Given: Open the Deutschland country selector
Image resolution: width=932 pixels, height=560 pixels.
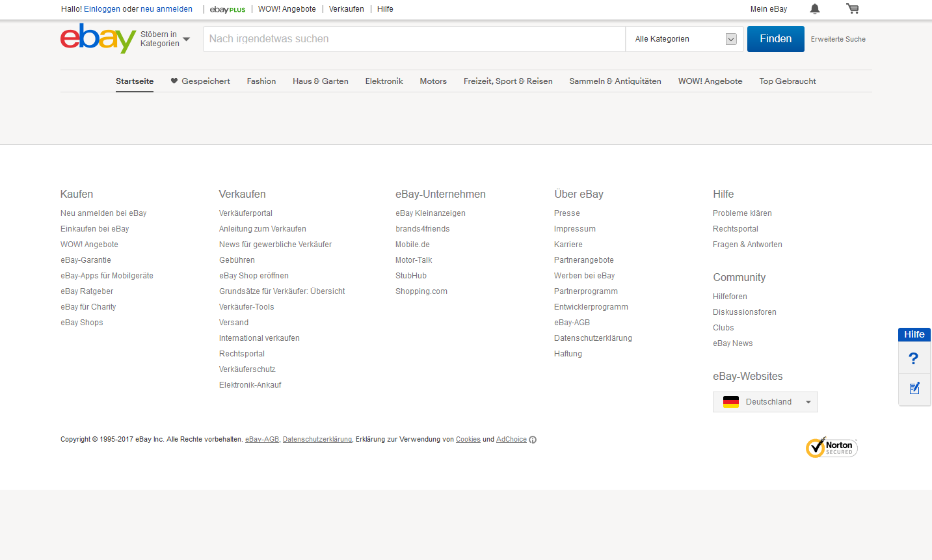Looking at the screenshot, I should point(765,402).
